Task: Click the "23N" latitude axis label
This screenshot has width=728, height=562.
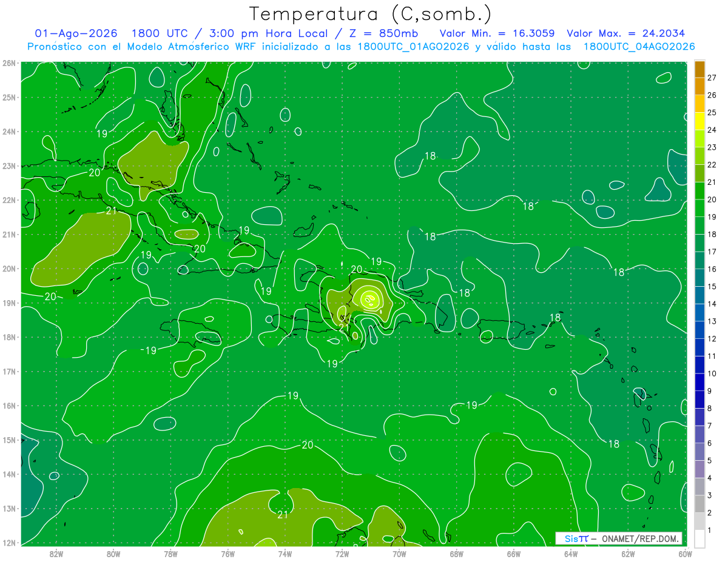Action: click(x=8, y=166)
